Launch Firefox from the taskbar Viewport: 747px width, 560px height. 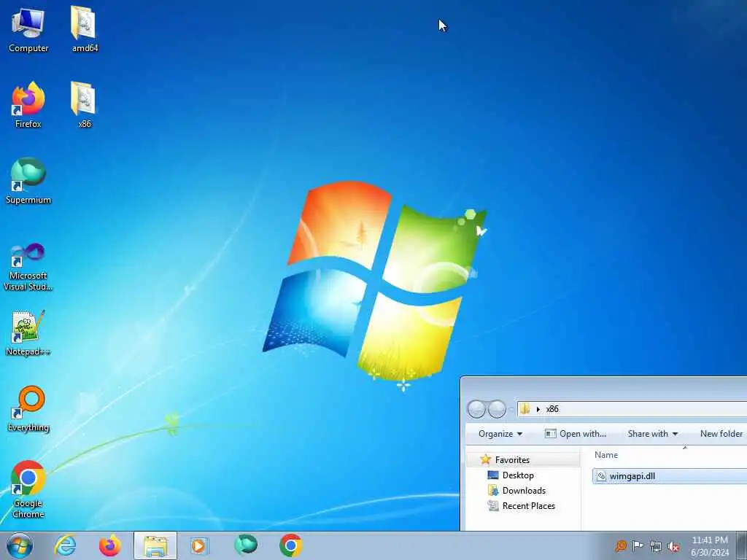pos(110,545)
